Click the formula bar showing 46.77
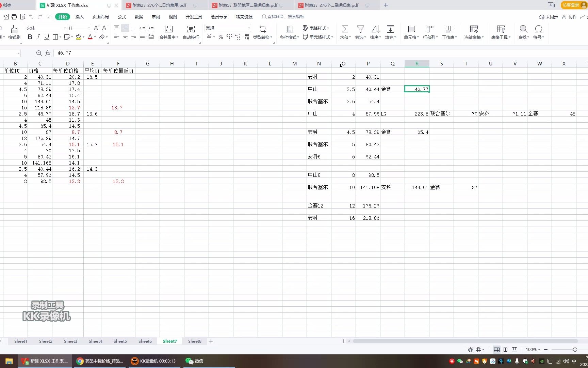The image size is (588, 368). (320, 53)
